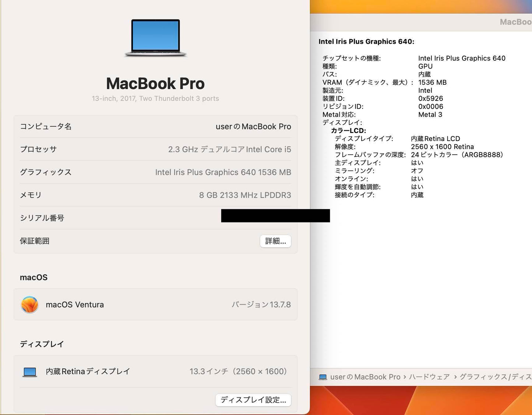Screen dimensions: 532x415
Task: Select device ID '0x5926'
Action: click(430, 99)
